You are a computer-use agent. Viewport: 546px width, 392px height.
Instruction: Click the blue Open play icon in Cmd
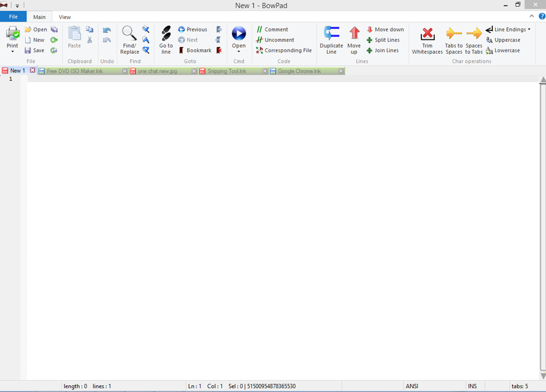click(239, 34)
